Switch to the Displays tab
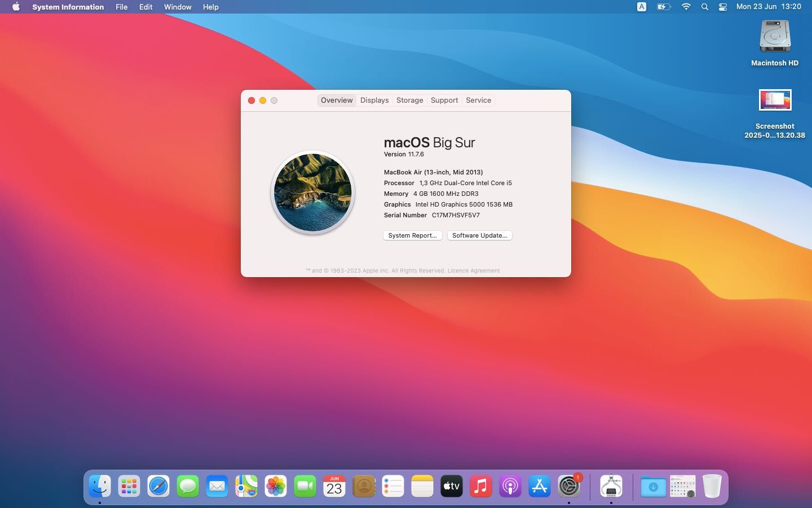Image resolution: width=812 pixels, height=508 pixels. click(374, 100)
